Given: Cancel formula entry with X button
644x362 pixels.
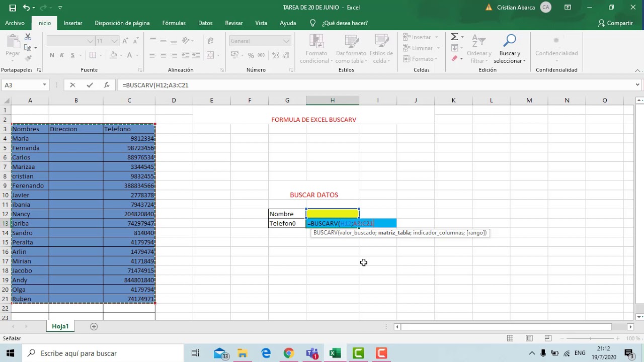Looking at the screenshot, I should tap(72, 85).
